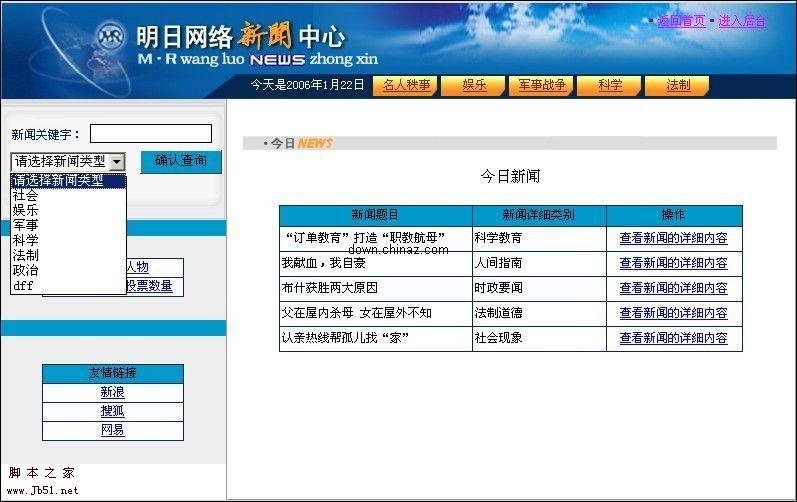797x502 pixels.
Task: Choose 娱乐 in the dropdown list
Action: click(x=68, y=210)
